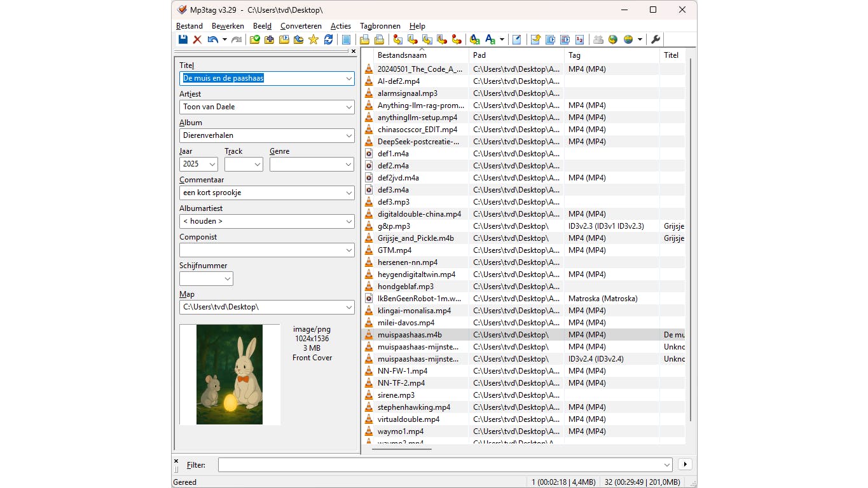Click the Matroska (Matroska) tag cell
The width and height of the screenshot is (868, 488).
pyautogui.click(x=603, y=299)
